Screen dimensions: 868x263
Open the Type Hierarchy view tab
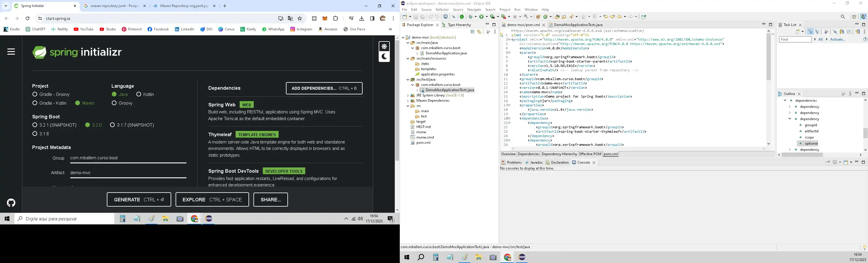click(457, 25)
